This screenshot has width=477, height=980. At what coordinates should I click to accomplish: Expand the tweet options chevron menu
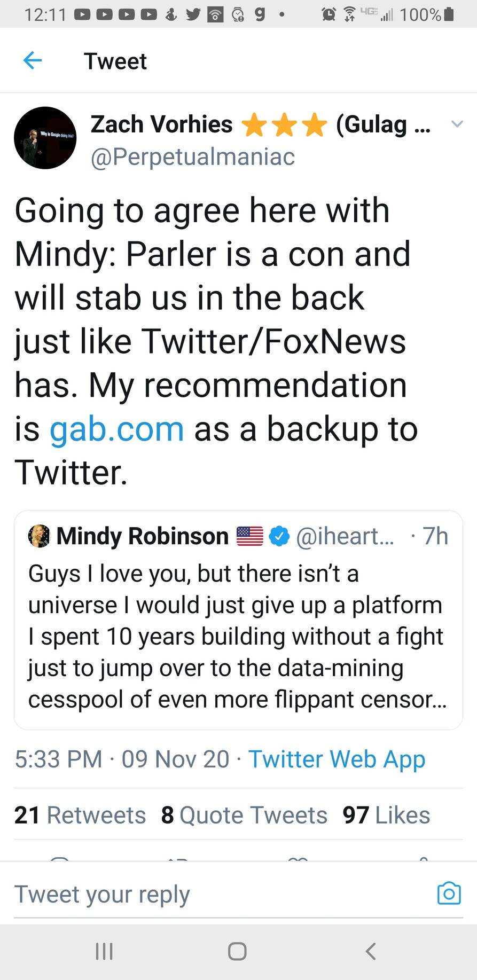click(457, 124)
